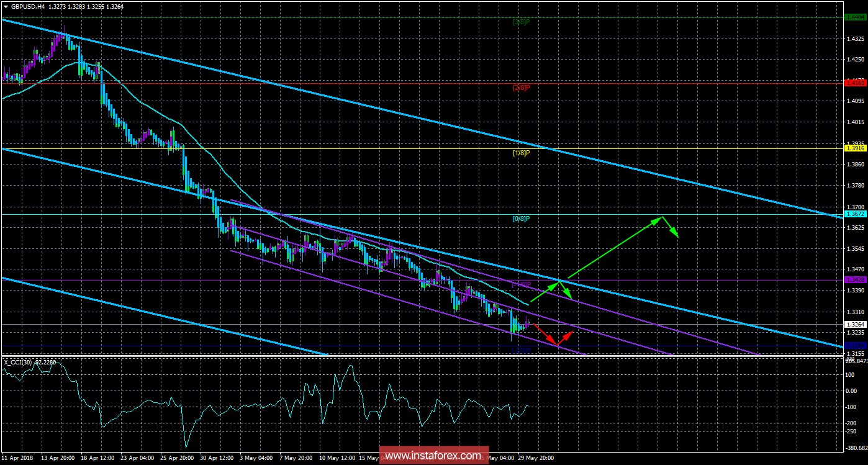Click the 23 Apr 04:00 time label
This screenshot has width=868, height=465.
(x=137, y=458)
